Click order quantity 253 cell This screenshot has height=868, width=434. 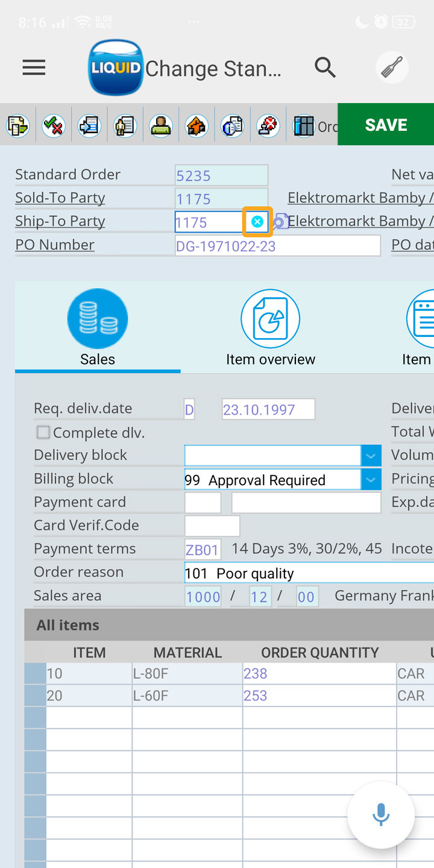(318, 696)
